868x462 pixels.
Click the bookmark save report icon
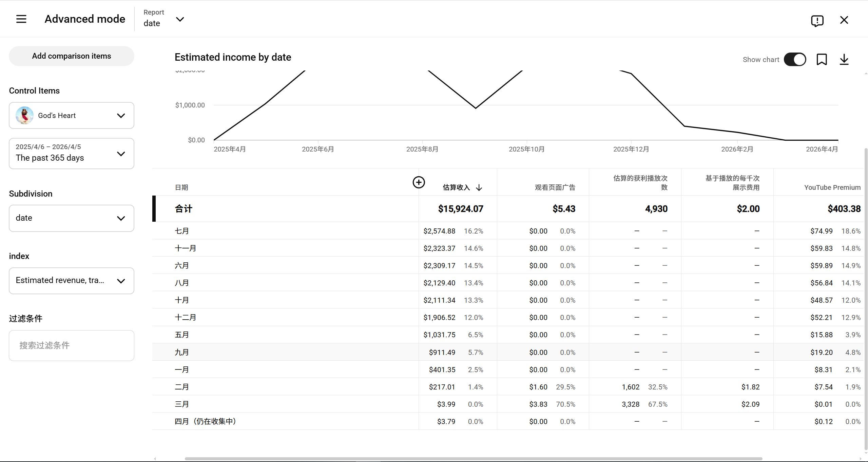coord(822,60)
